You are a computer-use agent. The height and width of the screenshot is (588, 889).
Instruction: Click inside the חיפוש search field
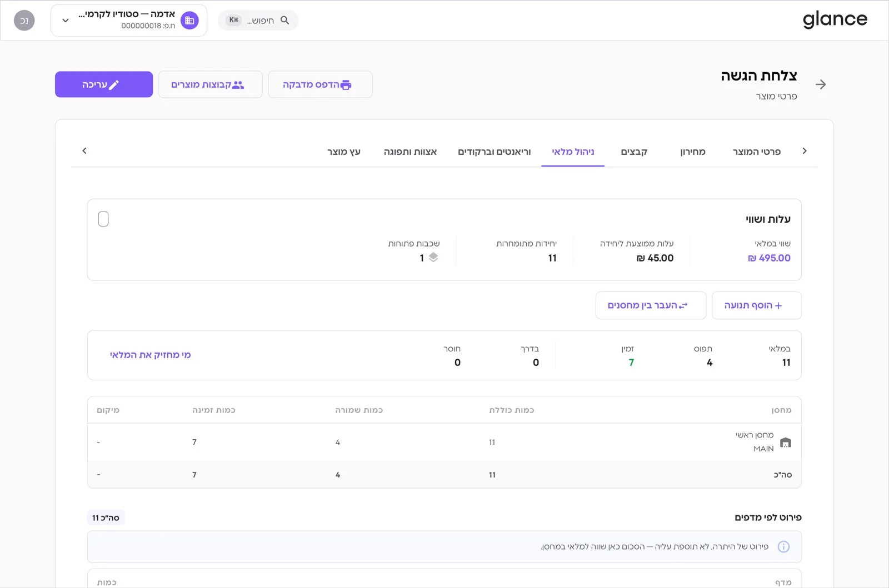pyautogui.click(x=258, y=21)
